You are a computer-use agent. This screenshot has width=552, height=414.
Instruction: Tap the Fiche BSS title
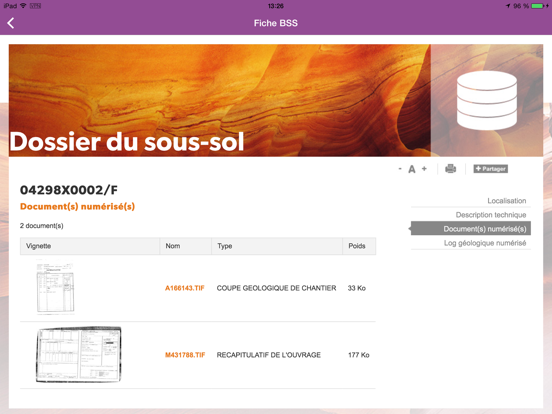point(276,23)
